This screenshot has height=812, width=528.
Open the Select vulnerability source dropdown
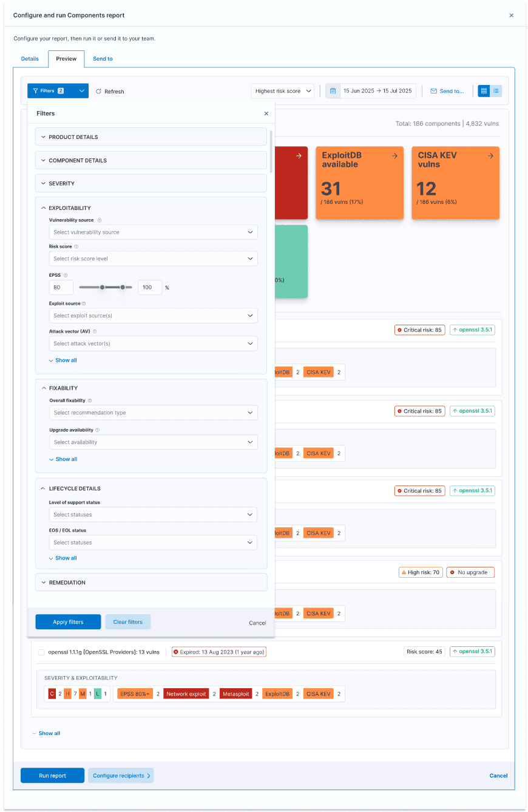[153, 232]
